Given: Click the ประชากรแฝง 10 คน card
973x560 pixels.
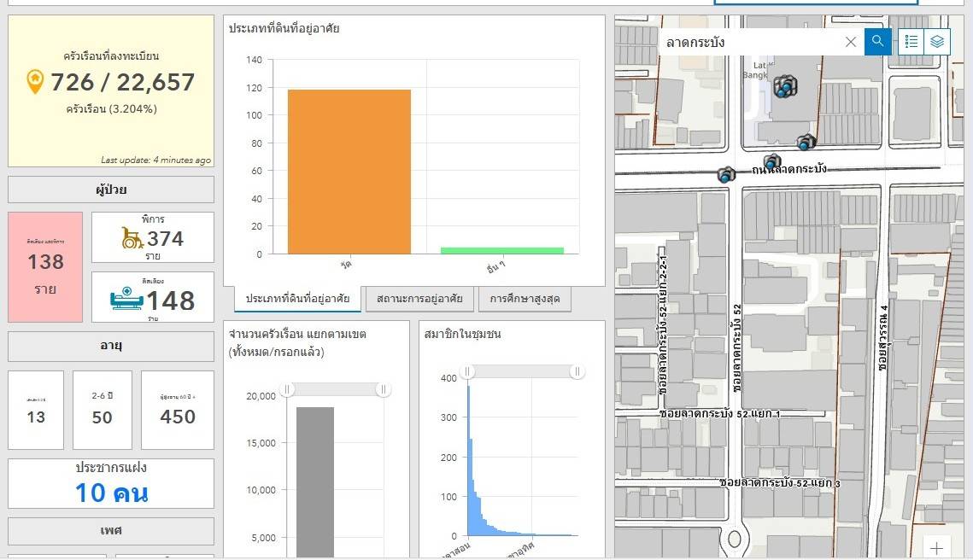Looking at the screenshot, I should pyautogui.click(x=111, y=483).
